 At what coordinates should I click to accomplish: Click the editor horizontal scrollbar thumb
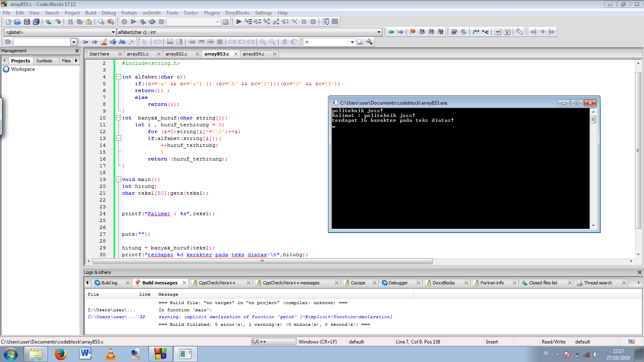point(262,261)
